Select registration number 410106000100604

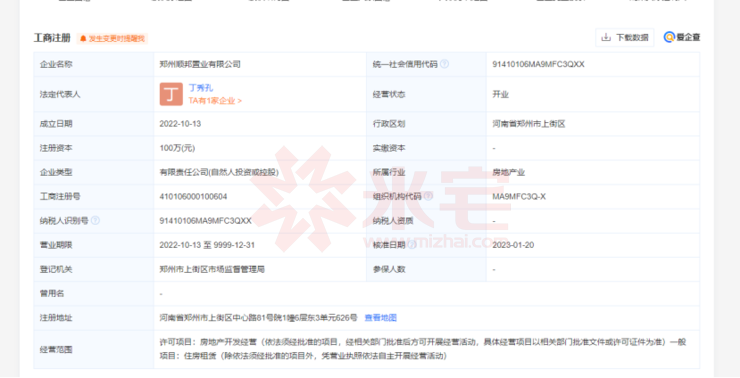pyautogui.click(x=193, y=196)
